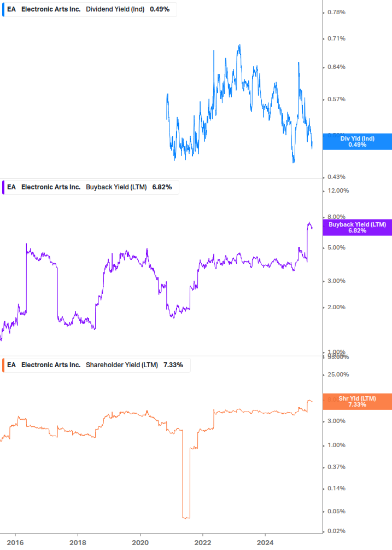Click the 0.37% tick on shareholder yield axis

pyautogui.click(x=336, y=467)
